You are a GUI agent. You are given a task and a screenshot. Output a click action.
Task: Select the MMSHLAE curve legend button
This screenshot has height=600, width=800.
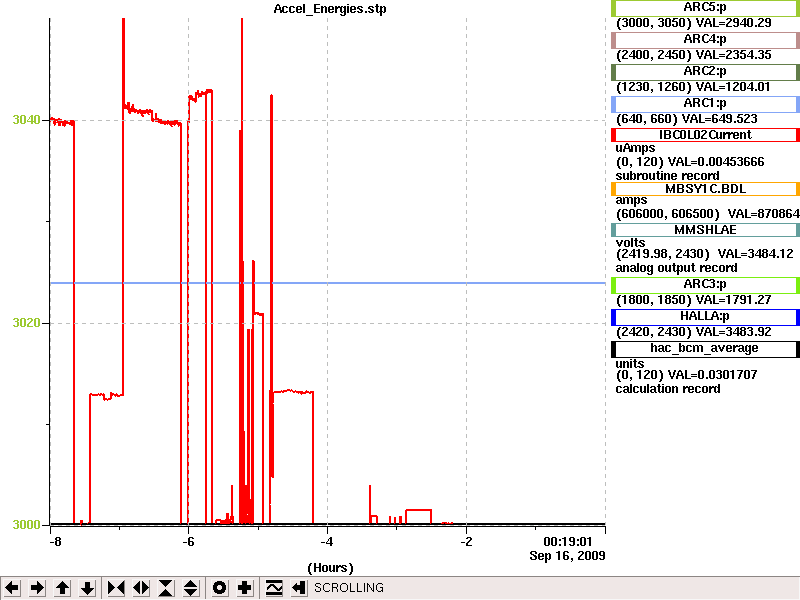click(705, 230)
